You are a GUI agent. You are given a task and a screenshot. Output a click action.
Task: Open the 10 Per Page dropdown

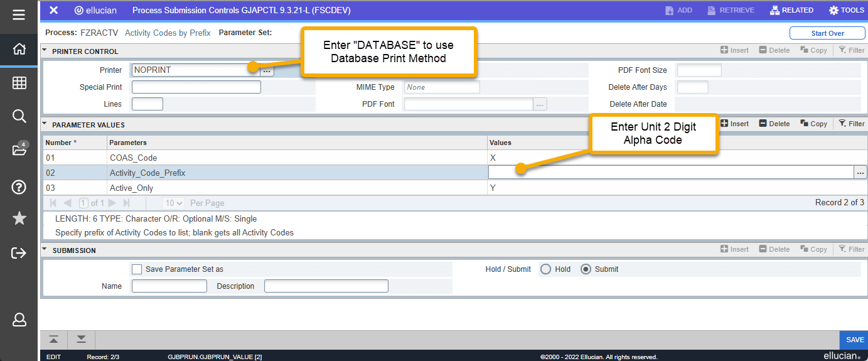click(173, 203)
